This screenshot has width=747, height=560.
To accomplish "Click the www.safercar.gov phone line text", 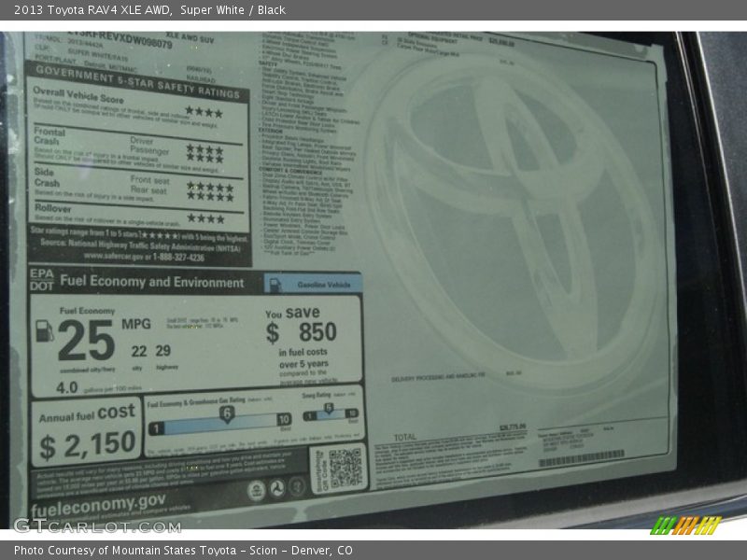I will (x=144, y=258).
